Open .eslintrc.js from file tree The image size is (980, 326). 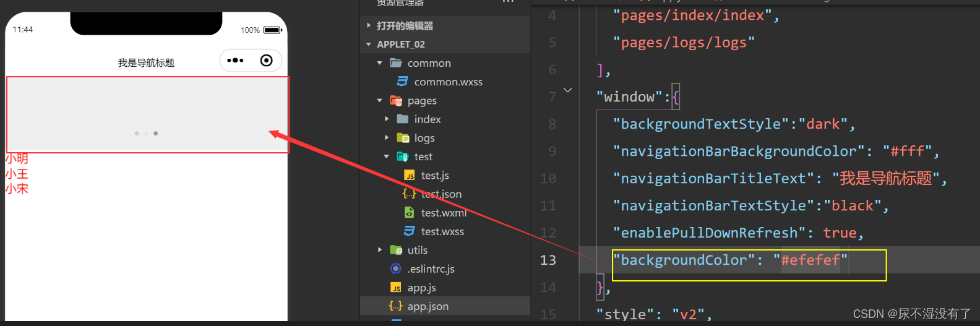[x=431, y=268]
